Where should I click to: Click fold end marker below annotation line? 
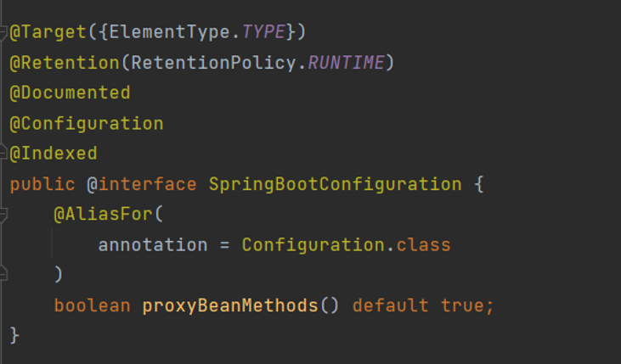pos(3,274)
